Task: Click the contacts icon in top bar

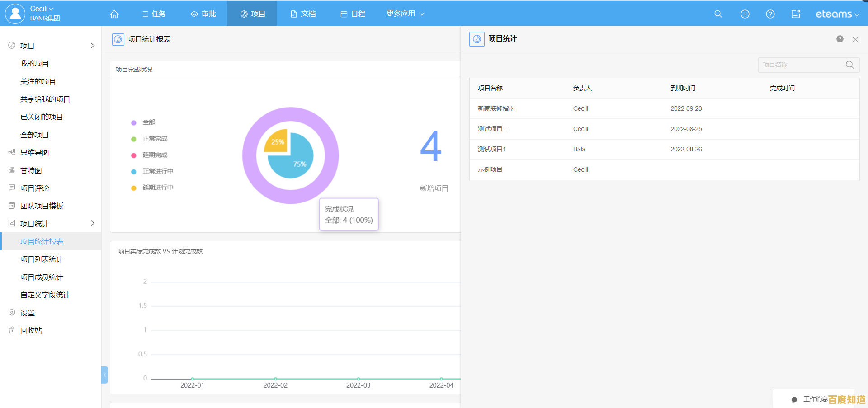Action: (x=796, y=14)
